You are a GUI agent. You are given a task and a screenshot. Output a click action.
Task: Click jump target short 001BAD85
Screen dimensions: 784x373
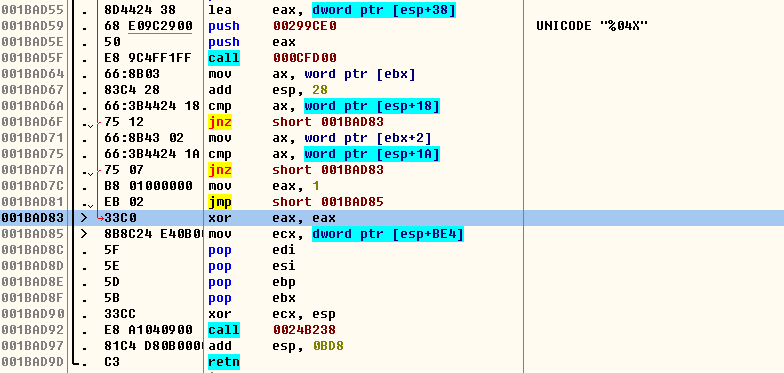pyautogui.click(x=328, y=202)
